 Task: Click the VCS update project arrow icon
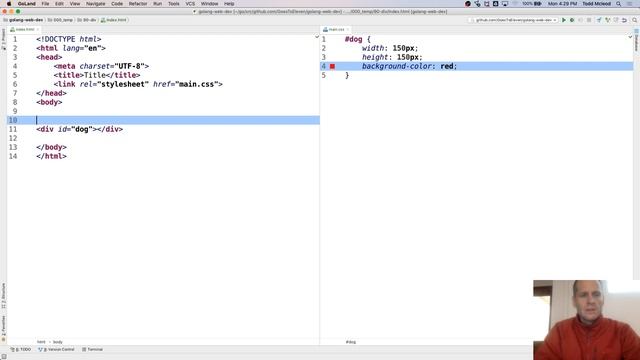[599, 20]
